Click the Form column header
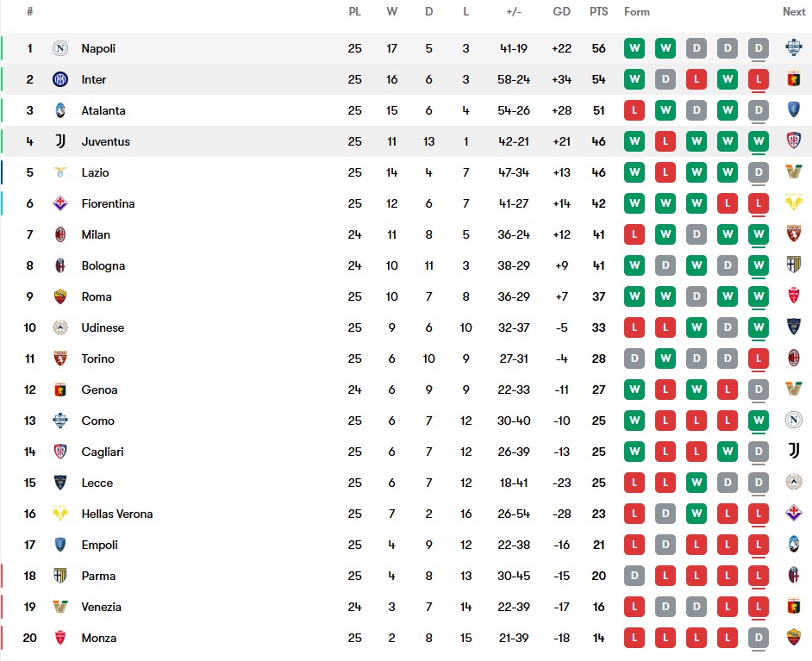The image size is (812, 661). coord(637,12)
